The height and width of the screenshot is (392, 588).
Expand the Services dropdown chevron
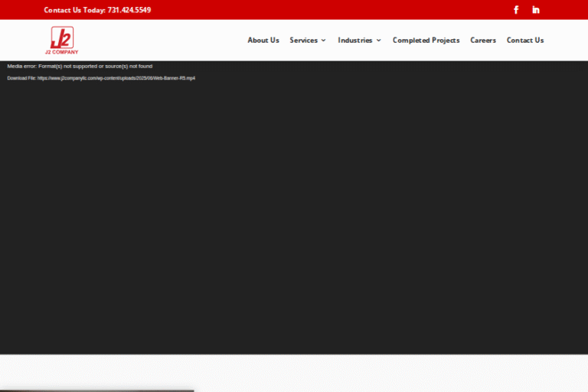[324, 41]
